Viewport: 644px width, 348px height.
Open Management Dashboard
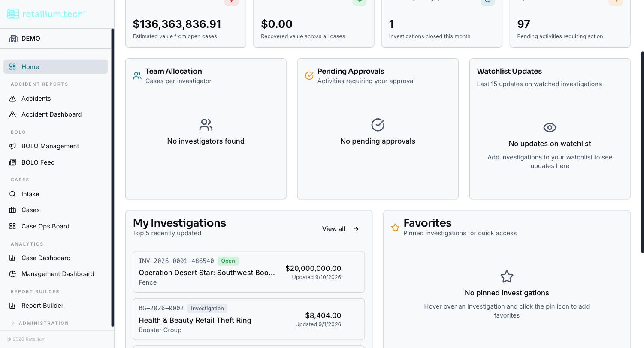click(x=56, y=274)
